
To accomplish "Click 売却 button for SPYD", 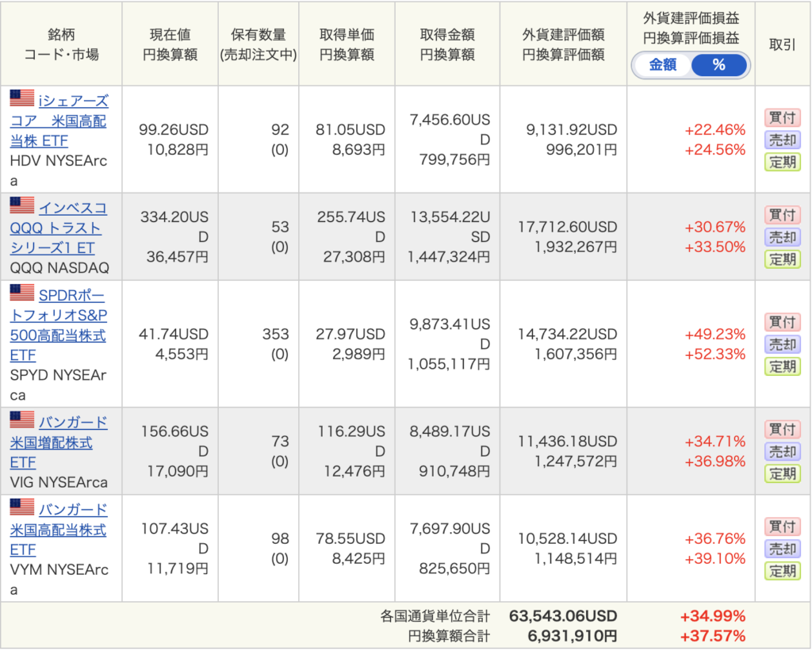I will [783, 344].
